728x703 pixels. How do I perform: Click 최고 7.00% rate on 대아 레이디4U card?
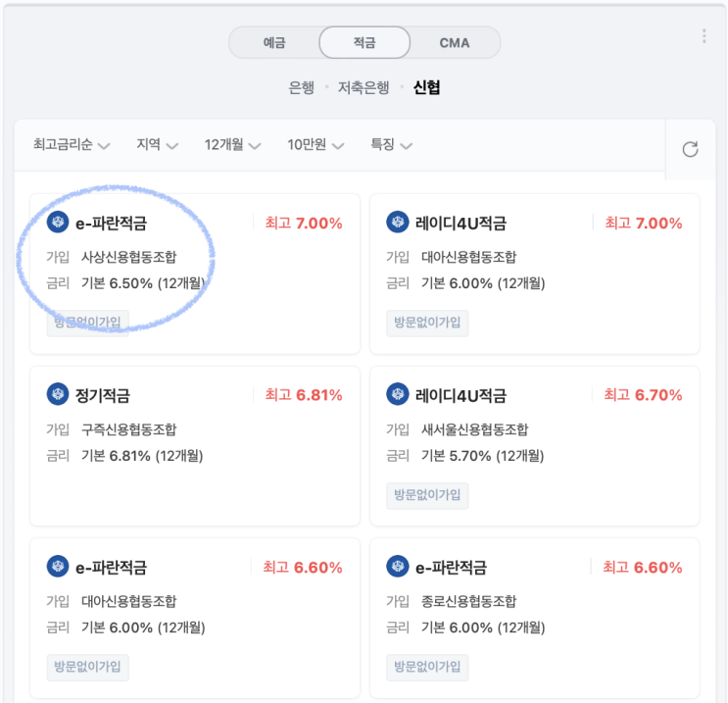644,224
